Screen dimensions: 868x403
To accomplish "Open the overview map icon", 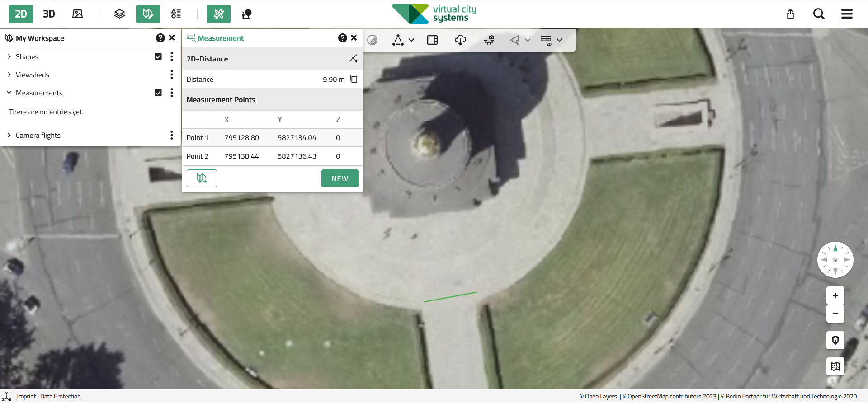I will (835, 366).
